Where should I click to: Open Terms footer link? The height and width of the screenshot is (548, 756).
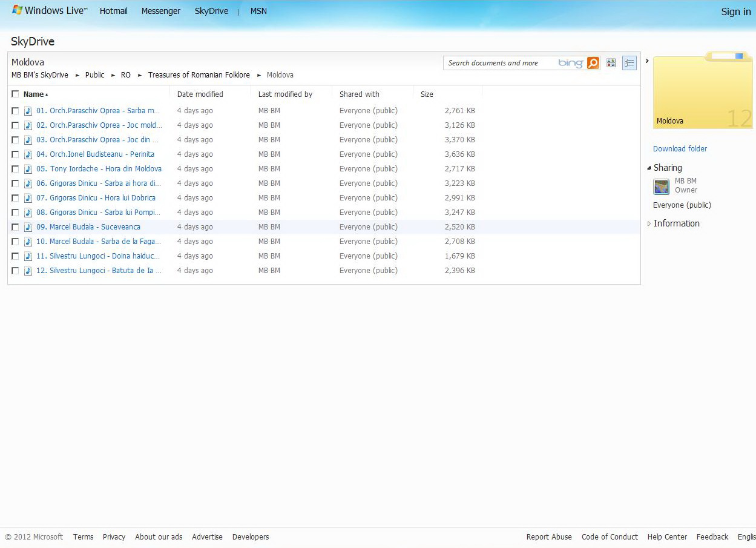tap(84, 537)
